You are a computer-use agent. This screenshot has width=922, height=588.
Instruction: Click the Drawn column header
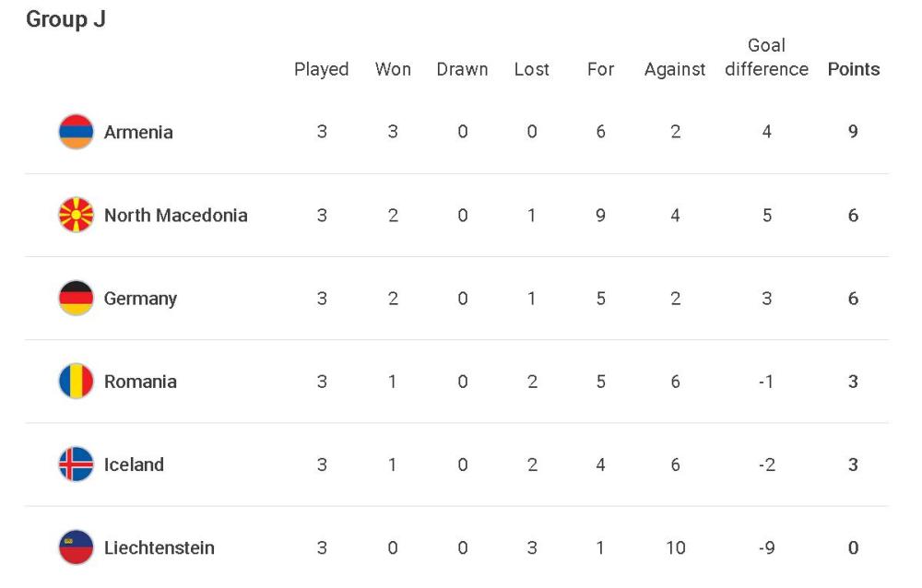coord(462,69)
